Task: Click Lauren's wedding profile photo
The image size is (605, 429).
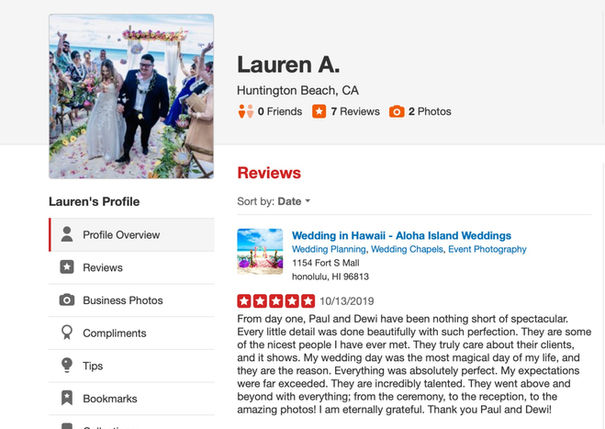Action: (131, 96)
